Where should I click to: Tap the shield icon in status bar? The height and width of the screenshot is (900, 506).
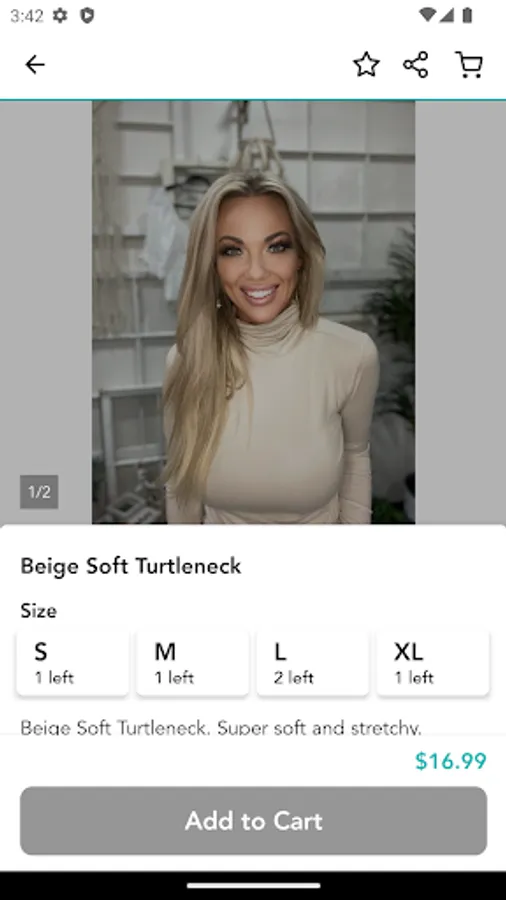point(87,15)
